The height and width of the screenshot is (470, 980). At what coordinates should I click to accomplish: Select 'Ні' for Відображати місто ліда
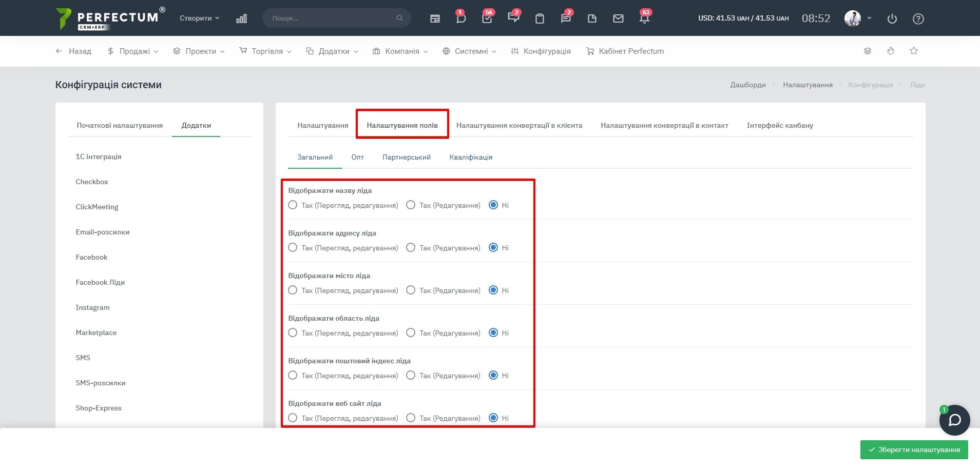[493, 290]
